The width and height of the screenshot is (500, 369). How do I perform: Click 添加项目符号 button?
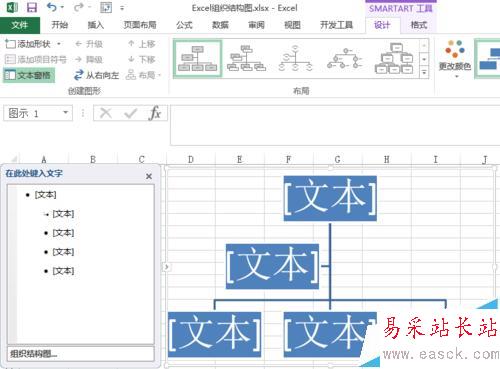coord(36,60)
